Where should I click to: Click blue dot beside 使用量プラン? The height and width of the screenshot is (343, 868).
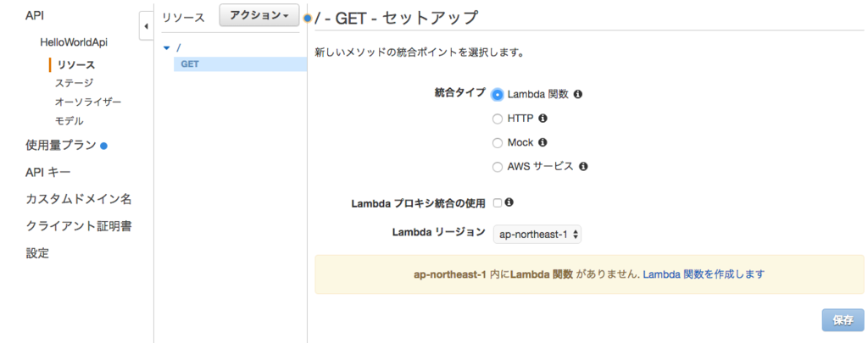click(103, 146)
